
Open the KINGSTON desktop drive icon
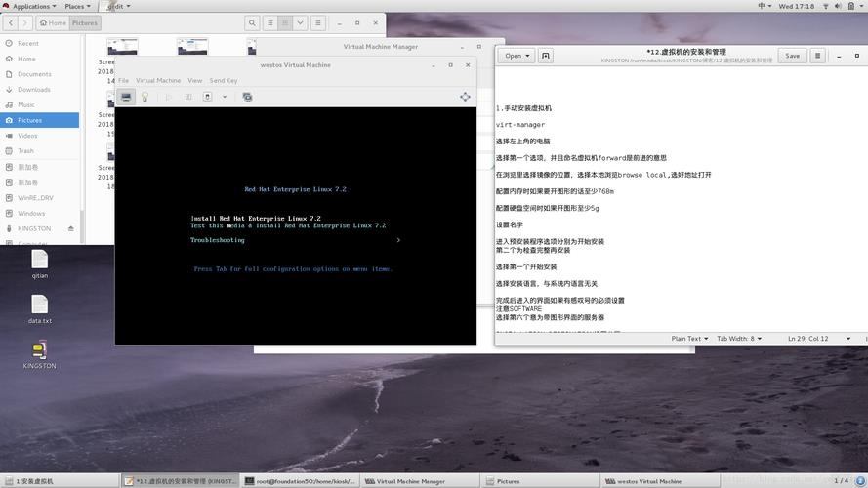tap(39, 354)
